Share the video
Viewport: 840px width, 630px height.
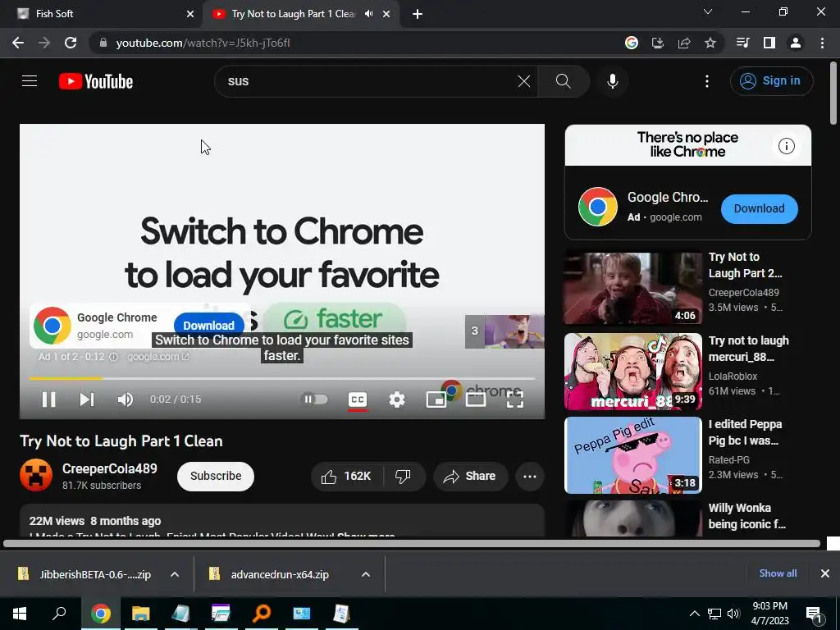pyautogui.click(x=470, y=477)
